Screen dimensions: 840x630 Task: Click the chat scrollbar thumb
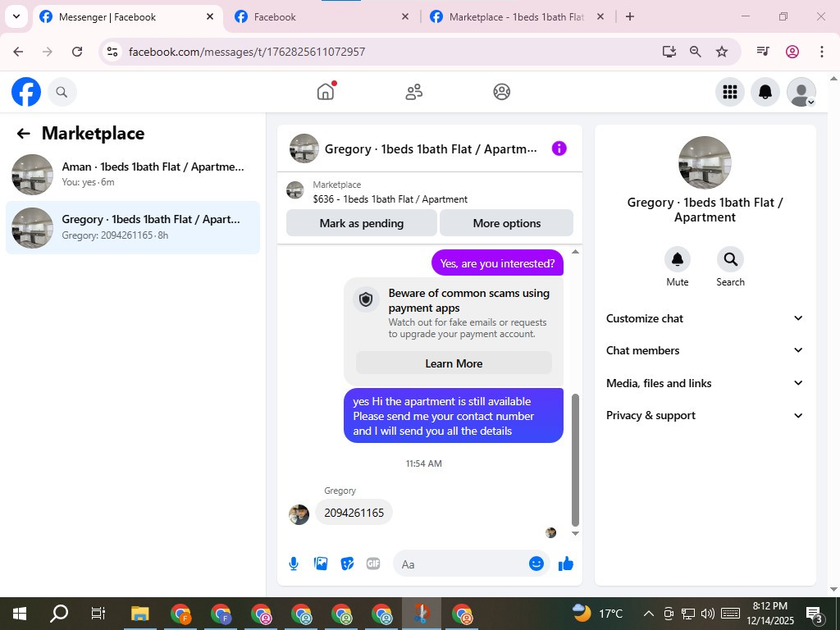pos(575,460)
